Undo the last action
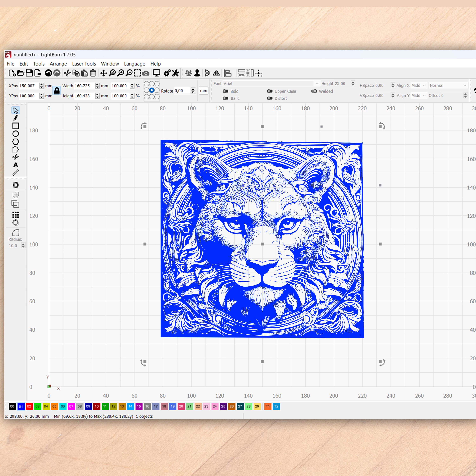Image resolution: width=476 pixels, height=476 pixels. [48, 73]
